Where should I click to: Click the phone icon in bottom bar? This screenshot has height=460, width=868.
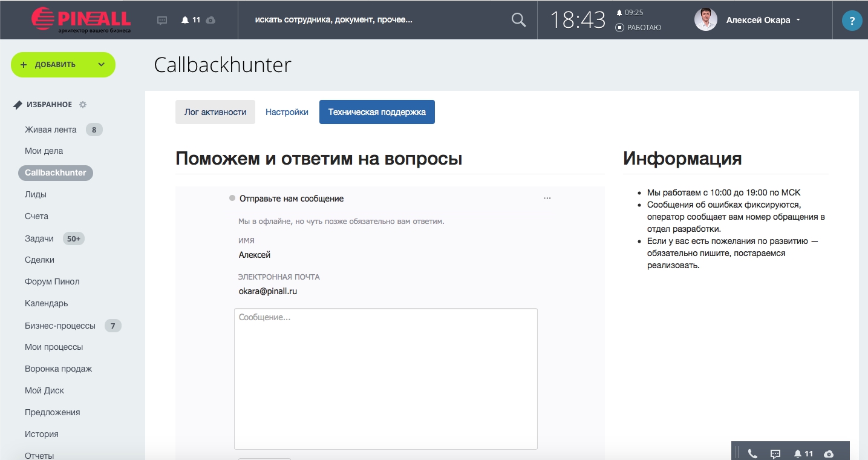coord(752,453)
